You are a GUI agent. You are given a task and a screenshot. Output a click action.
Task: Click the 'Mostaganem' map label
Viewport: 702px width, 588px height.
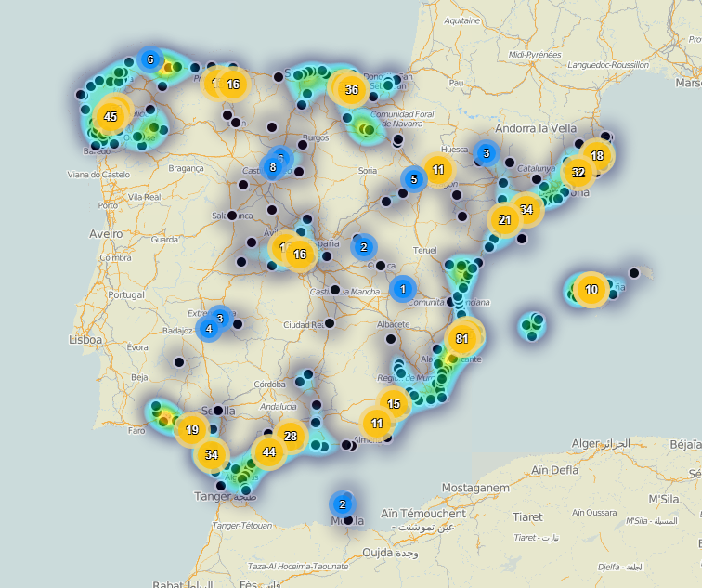475,488
